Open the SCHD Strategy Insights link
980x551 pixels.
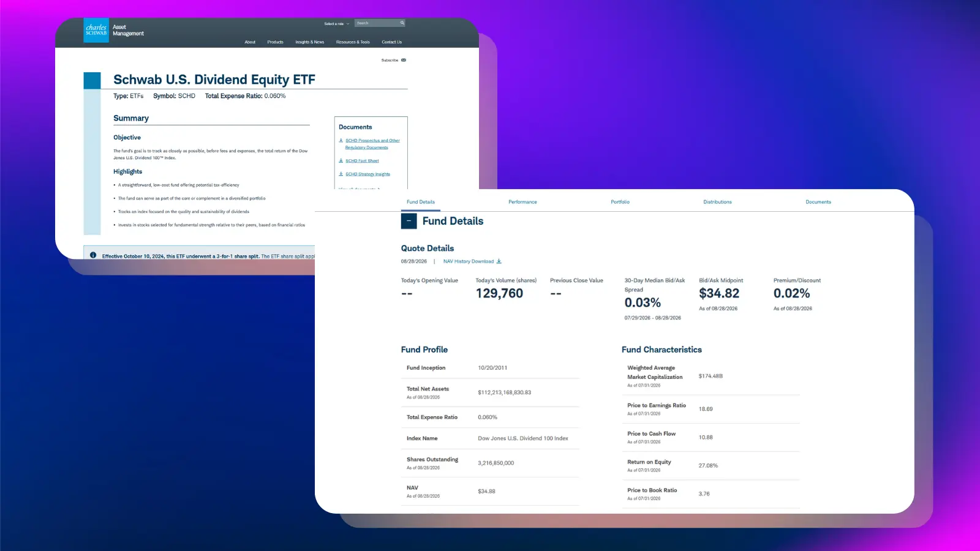tap(367, 174)
